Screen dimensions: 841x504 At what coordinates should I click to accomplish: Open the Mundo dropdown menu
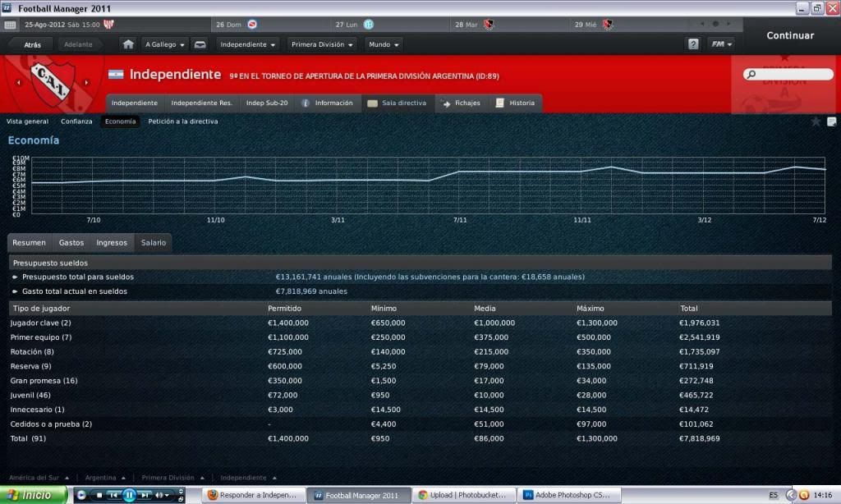(x=384, y=44)
